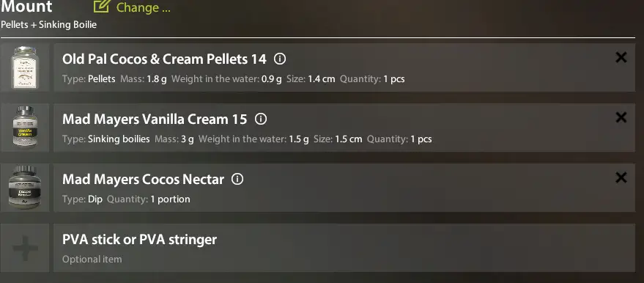Select the Old Pal pellets jar thumbnail
The image size is (644, 283).
click(25, 67)
